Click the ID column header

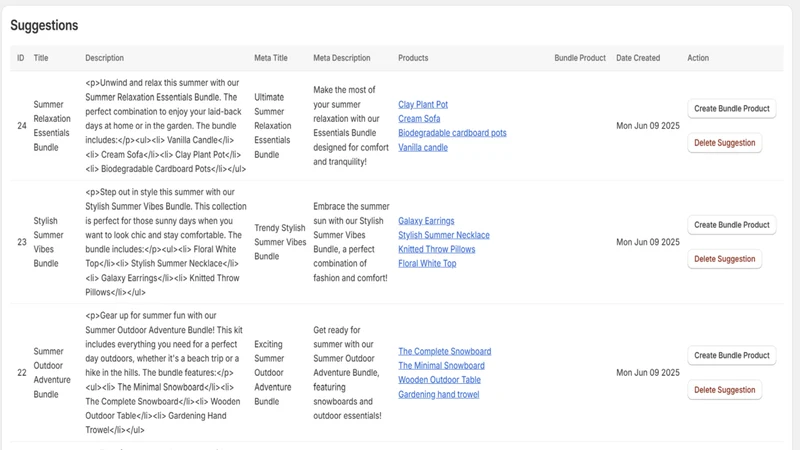20,58
